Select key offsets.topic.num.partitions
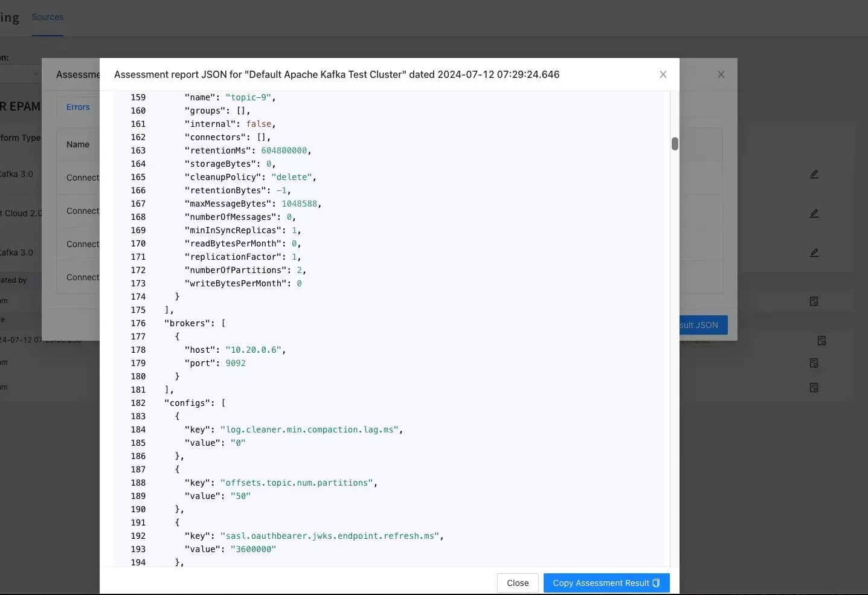This screenshot has width=868, height=595. pos(297,483)
